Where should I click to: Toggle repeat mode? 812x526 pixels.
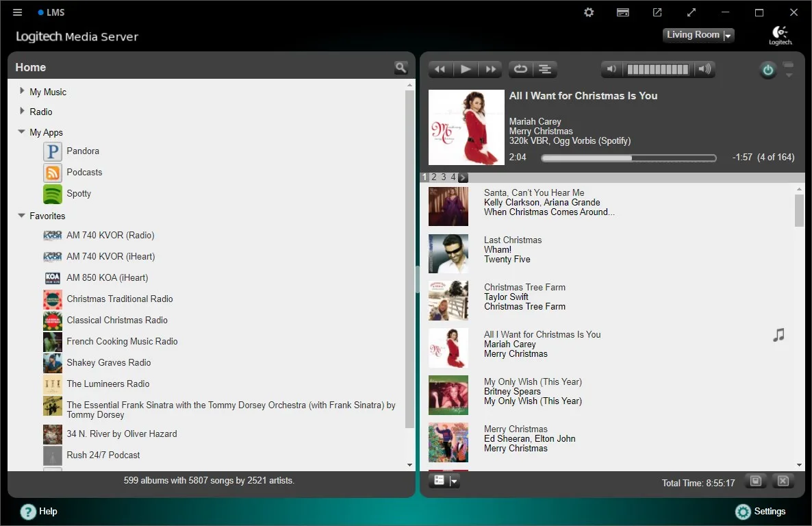click(520, 69)
